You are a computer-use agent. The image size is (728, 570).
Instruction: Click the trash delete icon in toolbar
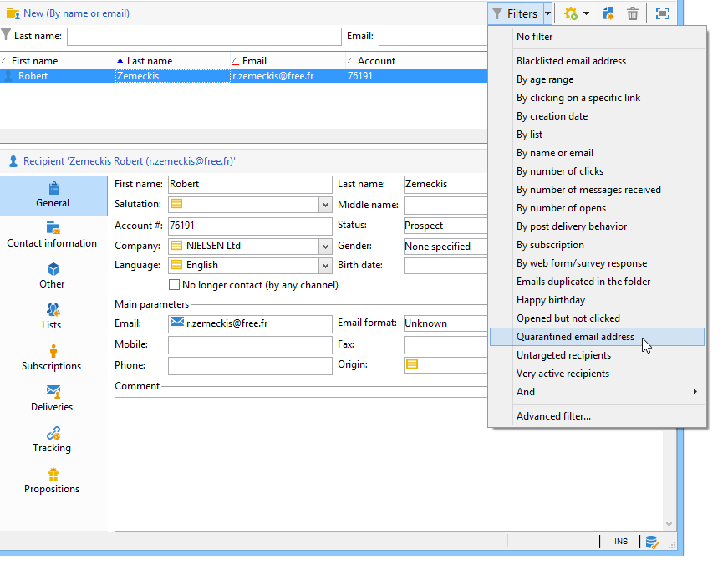[633, 13]
